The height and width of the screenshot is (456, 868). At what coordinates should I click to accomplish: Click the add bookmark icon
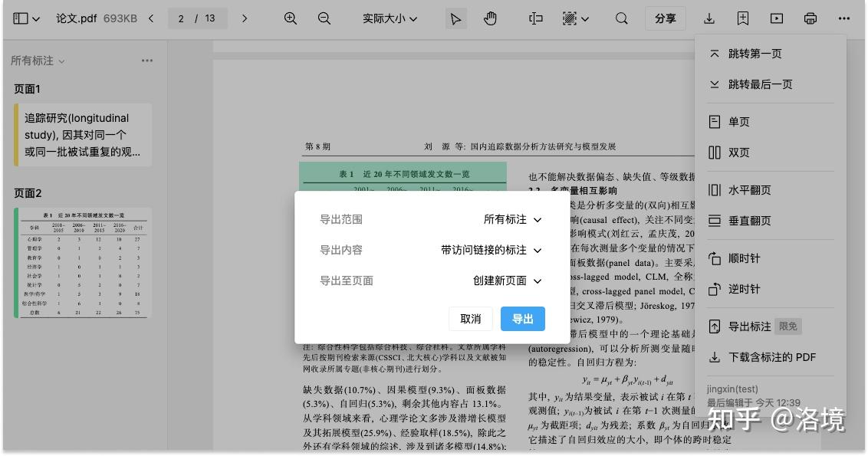coord(743,18)
